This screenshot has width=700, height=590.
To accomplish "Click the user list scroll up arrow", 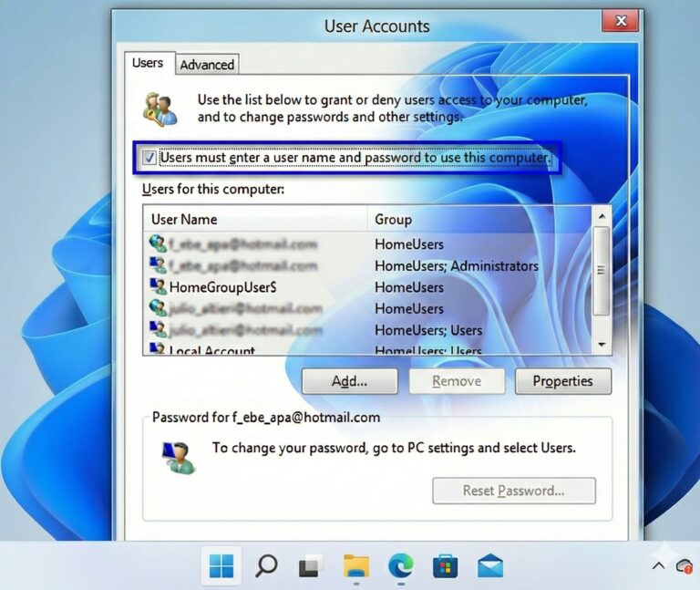I will (602, 216).
